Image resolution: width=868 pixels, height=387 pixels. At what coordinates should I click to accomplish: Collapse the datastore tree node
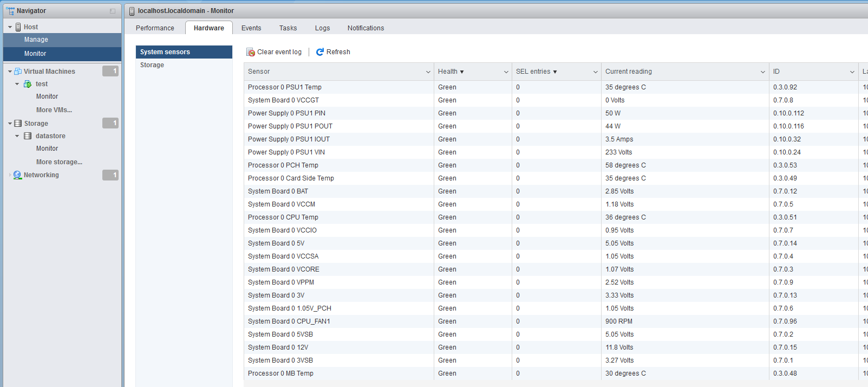(17, 136)
